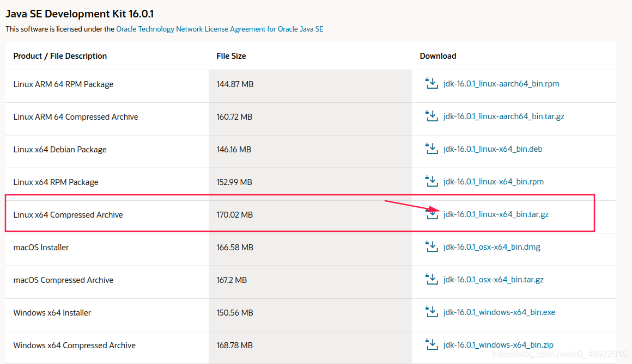Click the 'Download' column header
632x364 pixels.
pyautogui.click(x=437, y=56)
